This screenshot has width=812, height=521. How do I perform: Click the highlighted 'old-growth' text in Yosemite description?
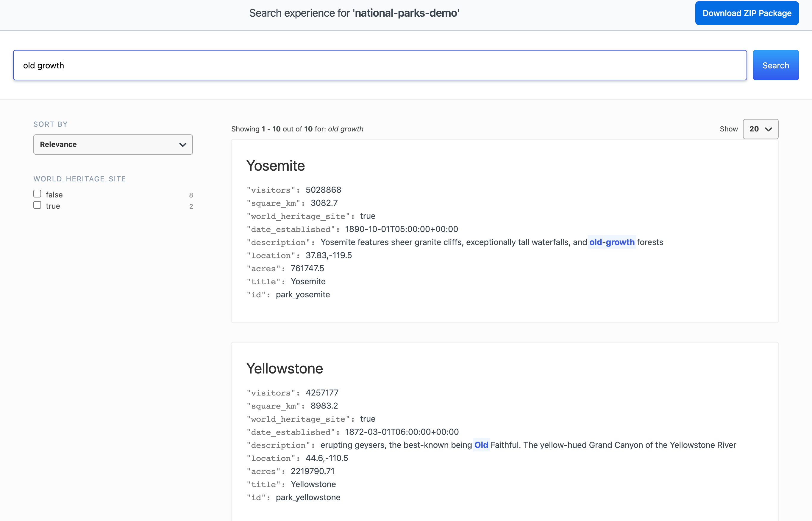click(x=612, y=242)
